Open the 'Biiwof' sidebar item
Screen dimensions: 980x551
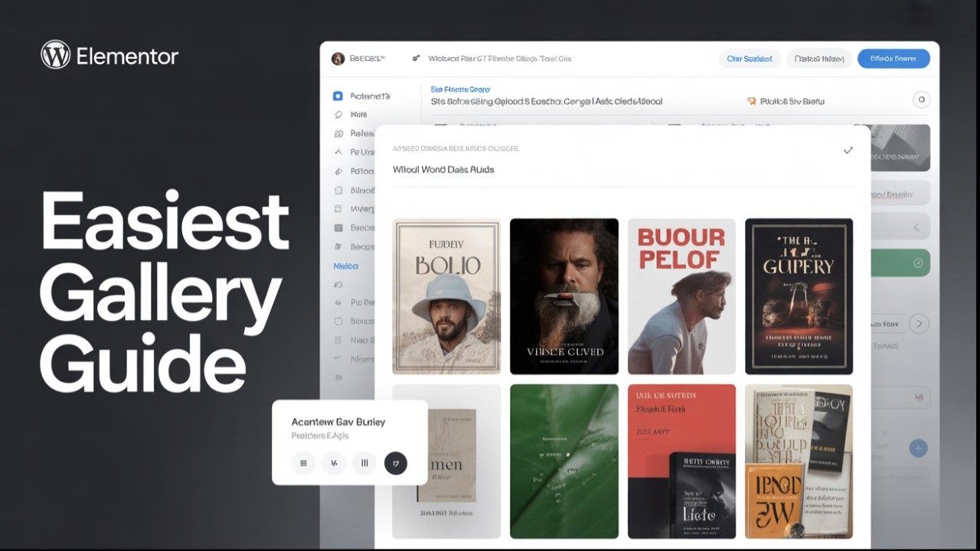(362, 190)
